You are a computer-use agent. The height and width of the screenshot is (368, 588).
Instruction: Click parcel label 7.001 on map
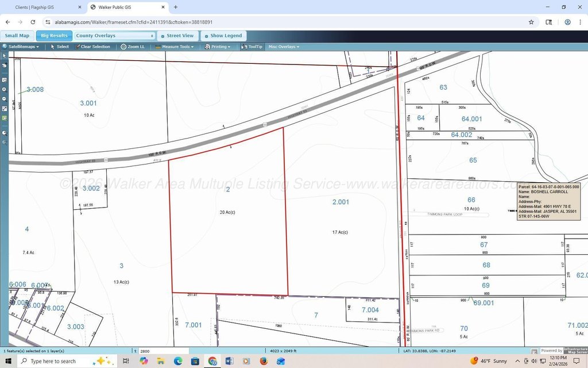[x=193, y=325]
